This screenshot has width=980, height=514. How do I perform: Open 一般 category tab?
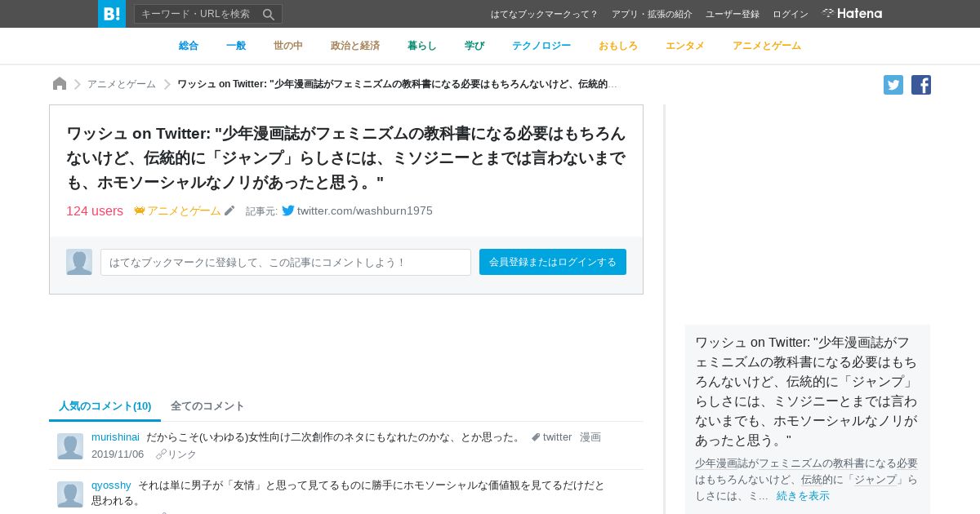(x=236, y=46)
